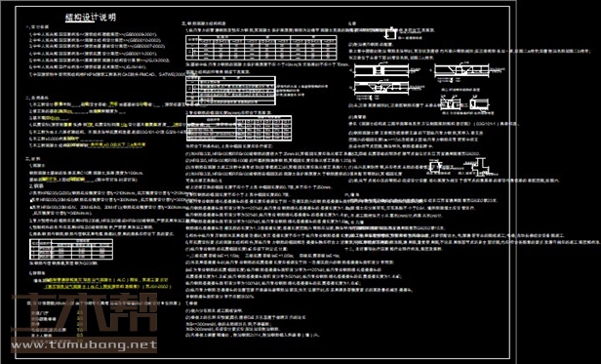The width and height of the screenshot is (601, 364).
Task: Click the paired small box section details
Action: tap(464, 103)
